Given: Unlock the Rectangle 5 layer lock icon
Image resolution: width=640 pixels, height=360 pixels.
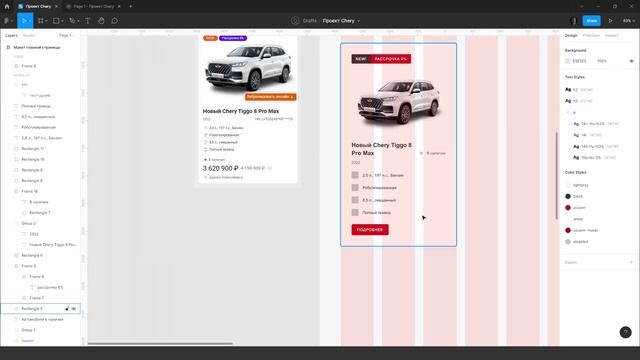Looking at the screenshot, I should 67,309.
